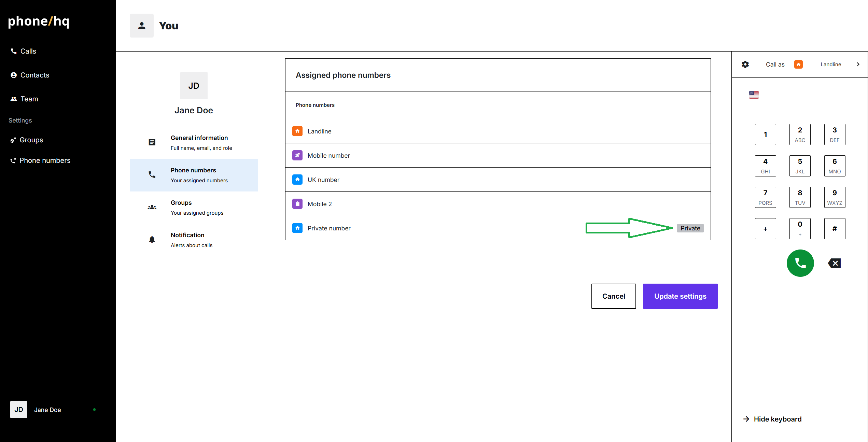Click the purple Mobile 2 icon
The width and height of the screenshot is (868, 442).
coord(297,204)
